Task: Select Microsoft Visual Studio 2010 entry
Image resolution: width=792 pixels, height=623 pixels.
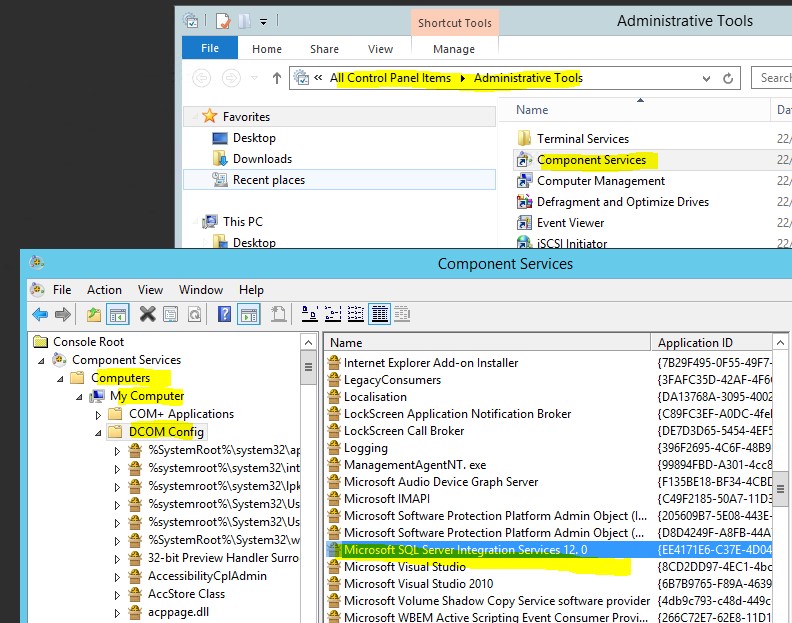Action: [x=418, y=584]
